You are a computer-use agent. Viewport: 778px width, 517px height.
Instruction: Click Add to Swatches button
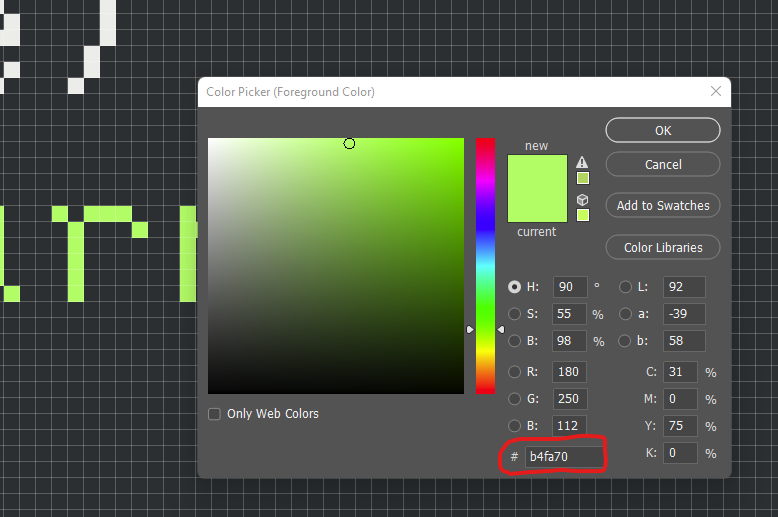pyautogui.click(x=663, y=205)
